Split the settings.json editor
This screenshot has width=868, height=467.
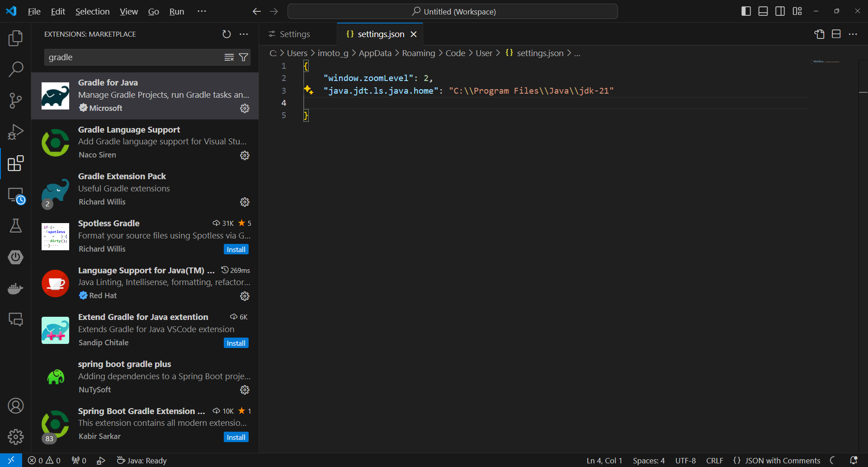coord(836,34)
